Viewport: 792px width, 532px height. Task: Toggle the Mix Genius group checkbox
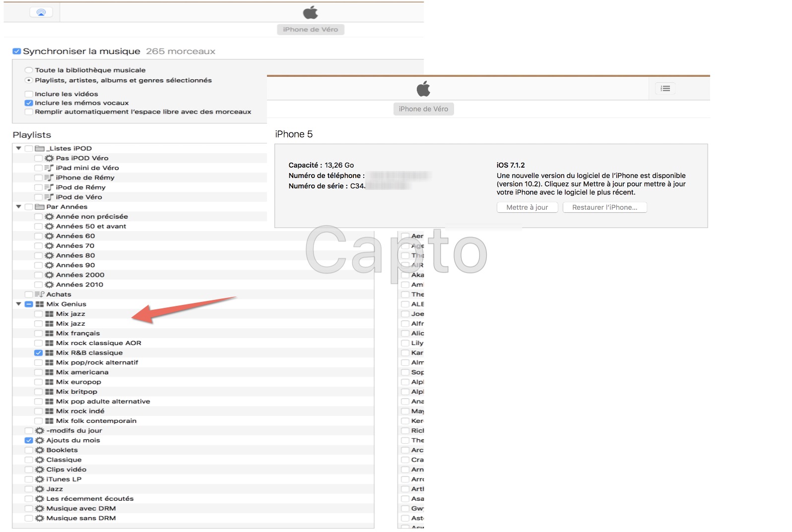point(29,304)
